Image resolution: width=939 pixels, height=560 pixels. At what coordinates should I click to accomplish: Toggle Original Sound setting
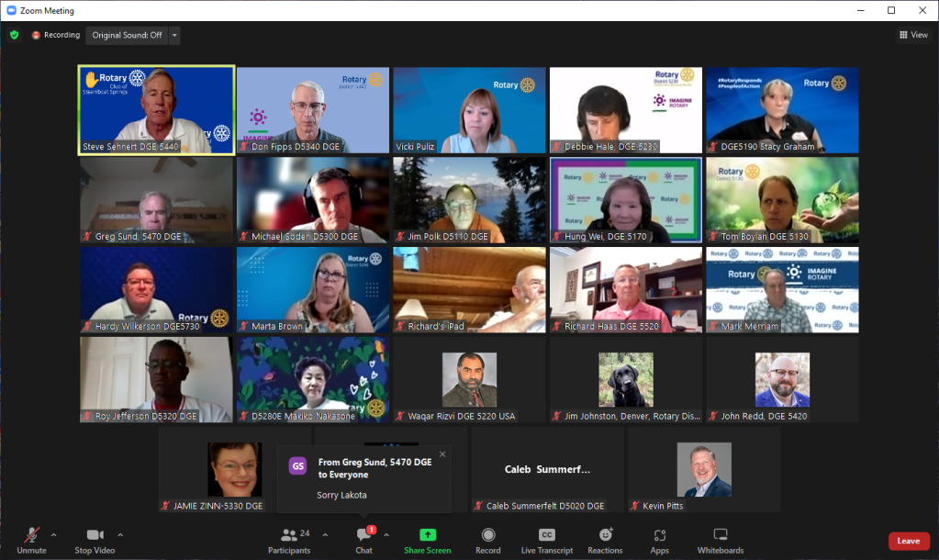[127, 35]
